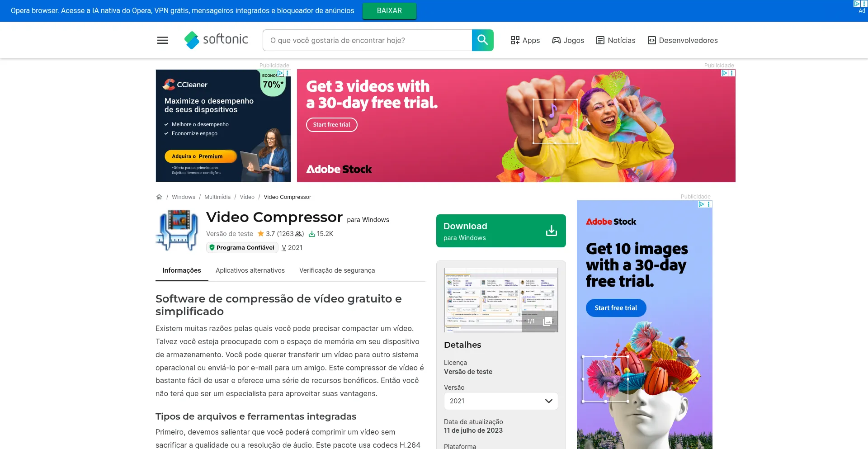
Task: Click the gallery icon on screenshot thumbnail
Action: (547, 321)
